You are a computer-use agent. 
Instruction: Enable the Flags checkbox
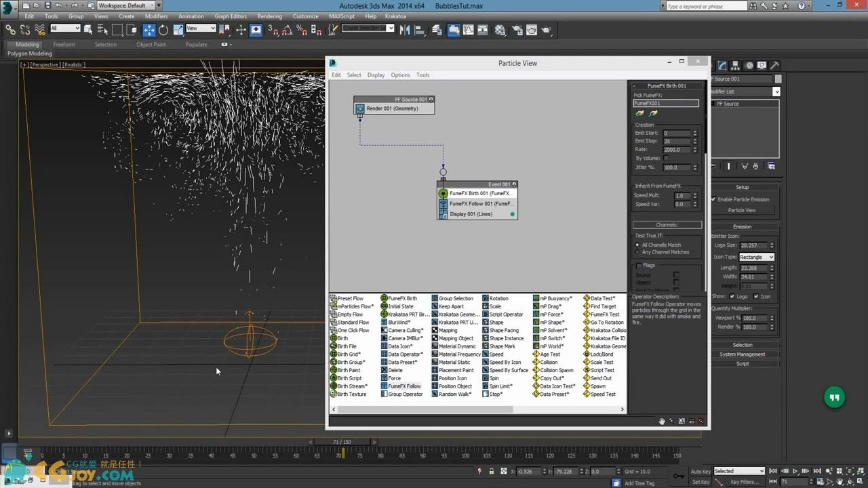[x=639, y=266]
